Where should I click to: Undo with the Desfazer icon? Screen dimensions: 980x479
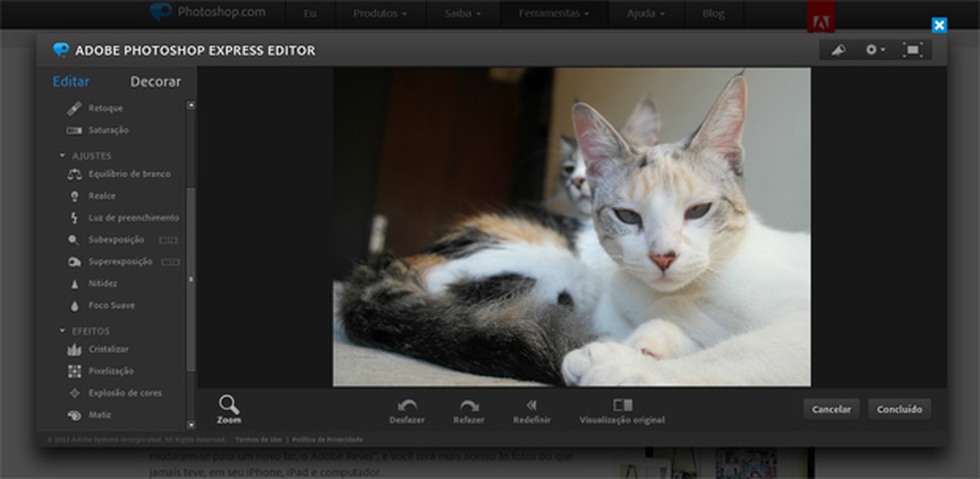[x=408, y=407]
